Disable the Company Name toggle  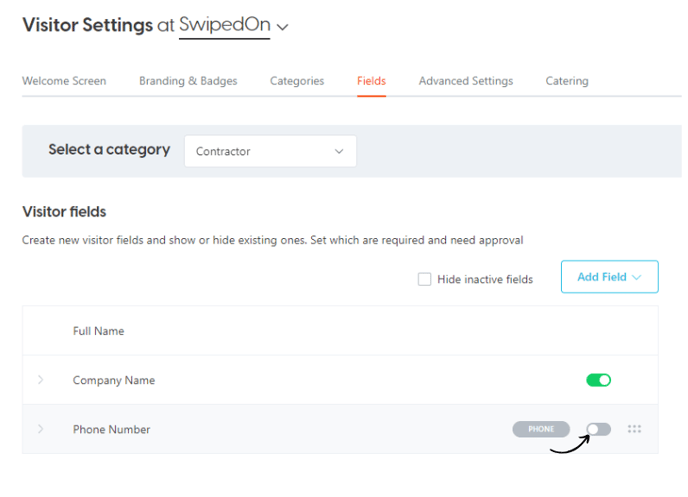point(598,380)
